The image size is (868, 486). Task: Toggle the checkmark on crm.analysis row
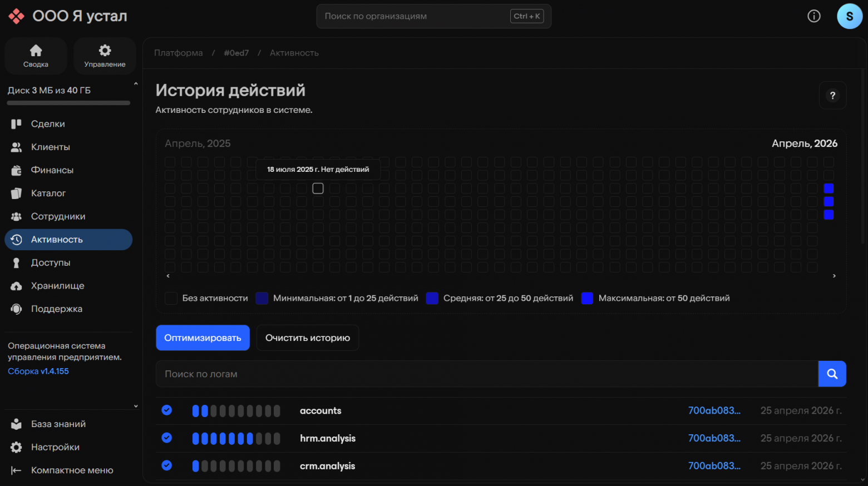[x=167, y=465]
